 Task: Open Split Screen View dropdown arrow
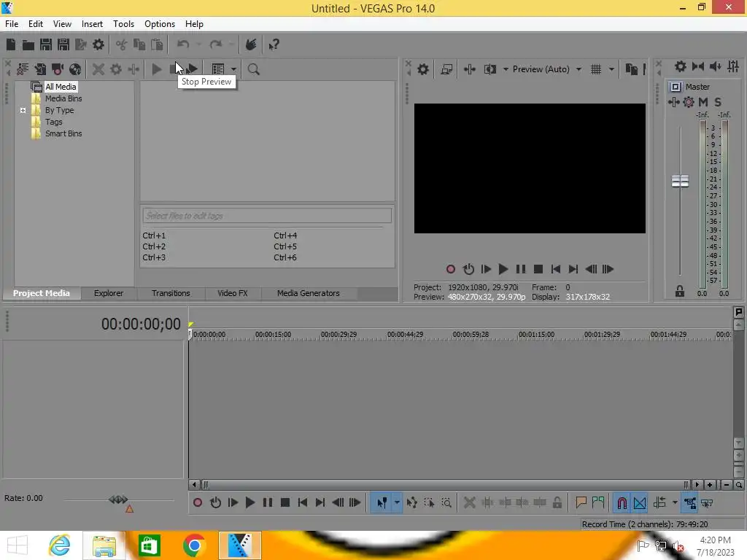coord(506,69)
